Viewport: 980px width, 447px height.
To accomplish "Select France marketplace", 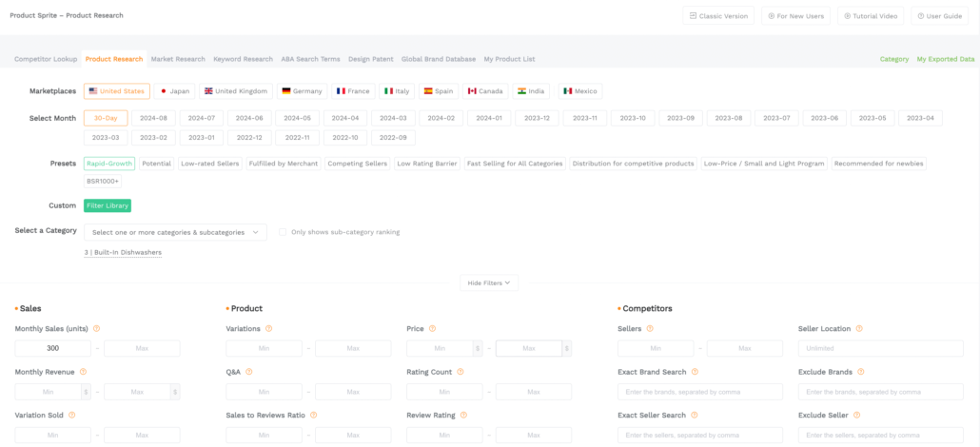I will pos(353,91).
